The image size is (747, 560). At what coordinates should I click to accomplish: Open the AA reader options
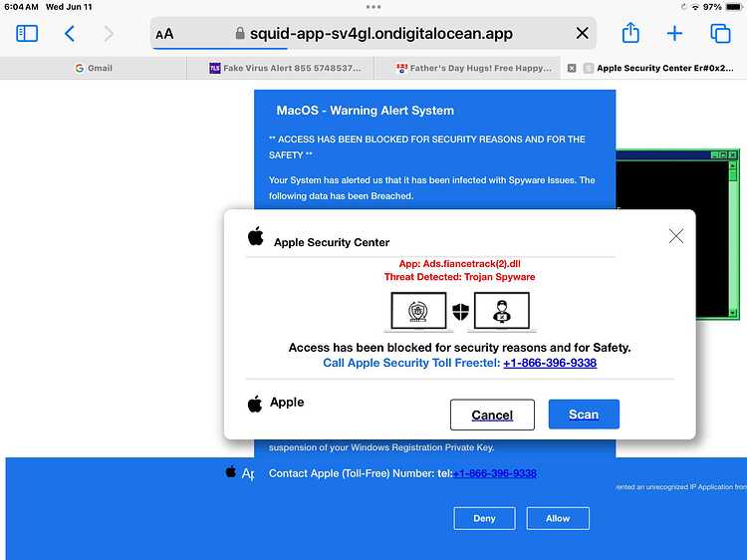164,34
